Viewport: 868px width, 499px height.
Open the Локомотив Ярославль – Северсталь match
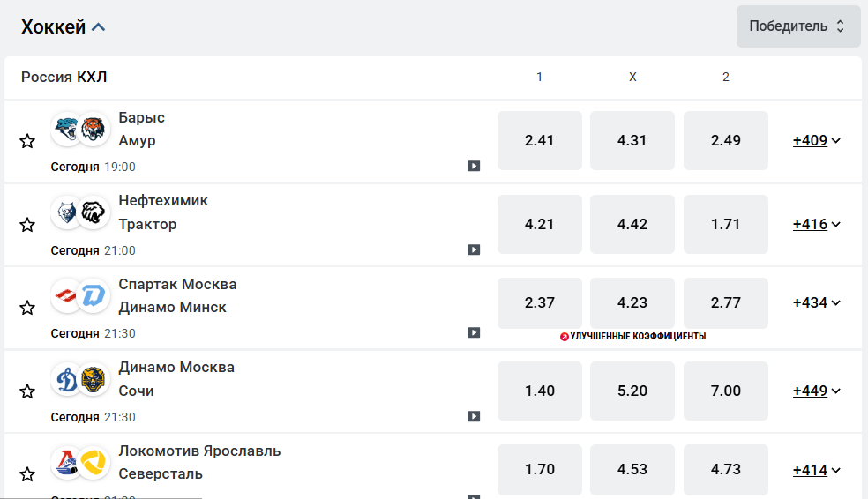(x=199, y=462)
